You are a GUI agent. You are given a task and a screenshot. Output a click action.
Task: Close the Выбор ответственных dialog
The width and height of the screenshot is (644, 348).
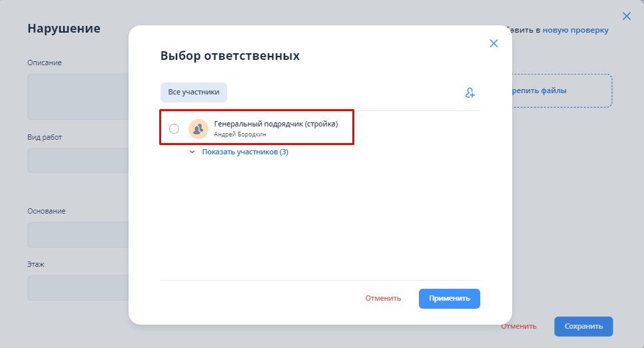[493, 43]
